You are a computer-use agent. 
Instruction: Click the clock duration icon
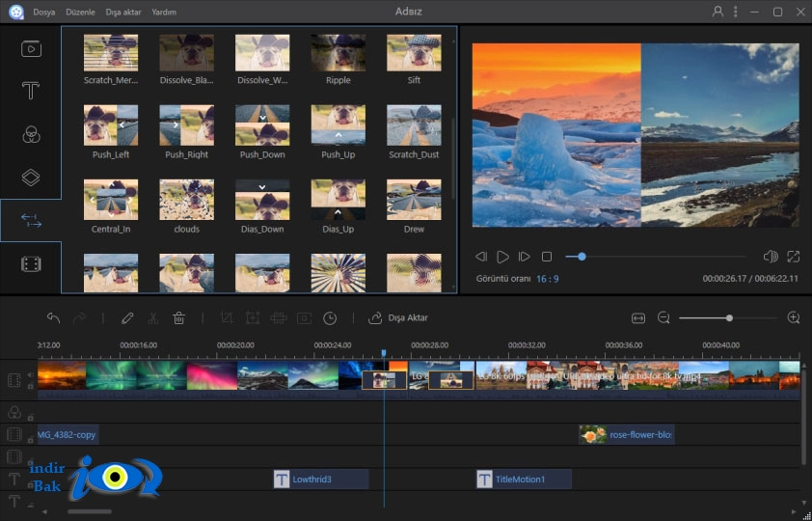pyautogui.click(x=330, y=318)
